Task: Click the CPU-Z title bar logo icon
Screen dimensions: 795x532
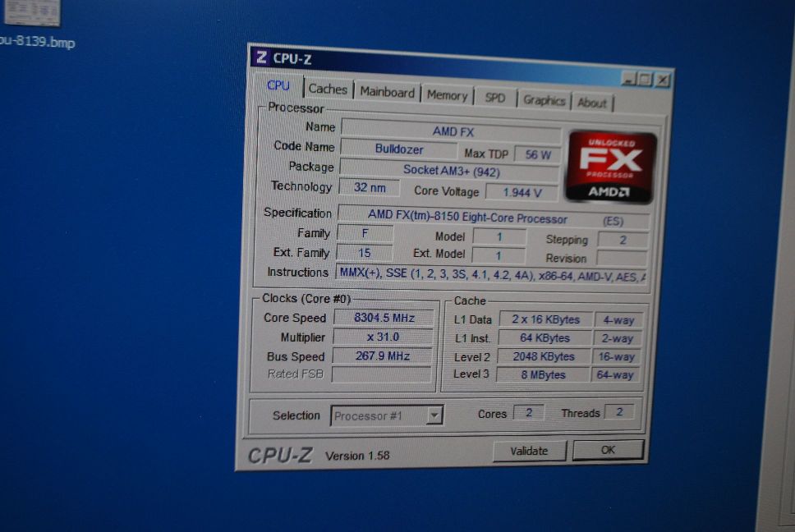Action: (x=261, y=57)
